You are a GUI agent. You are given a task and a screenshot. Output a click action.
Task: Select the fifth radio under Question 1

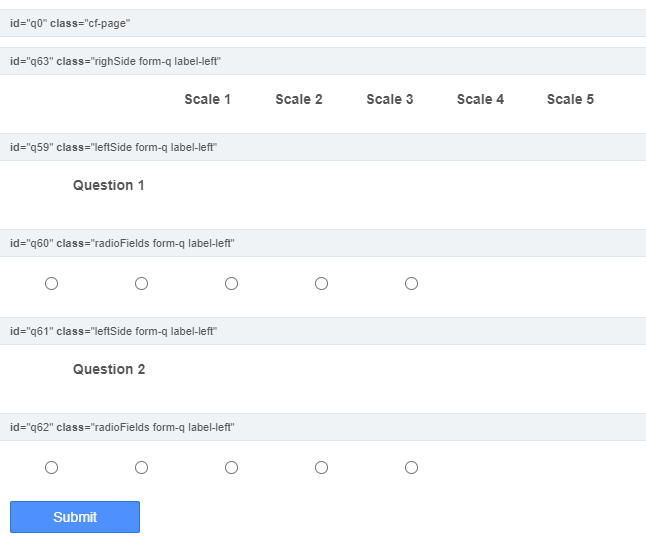[412, 283]
